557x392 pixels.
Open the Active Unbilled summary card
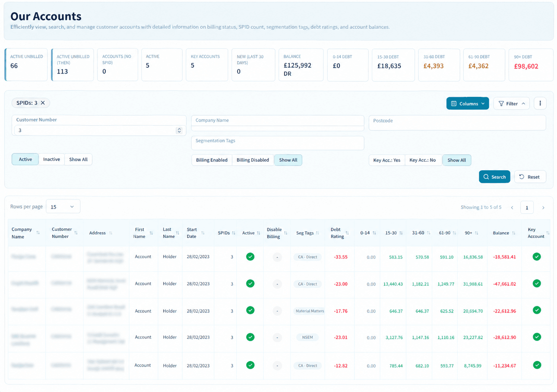pyautogui.click(x=26, y=64)
